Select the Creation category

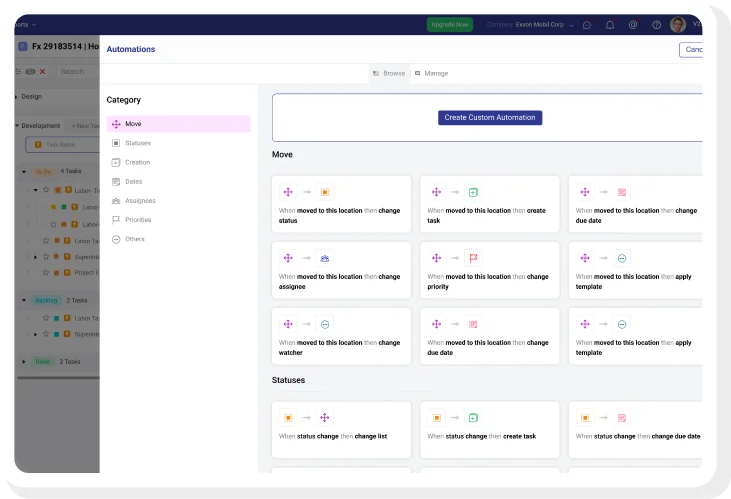coord(179,162)
